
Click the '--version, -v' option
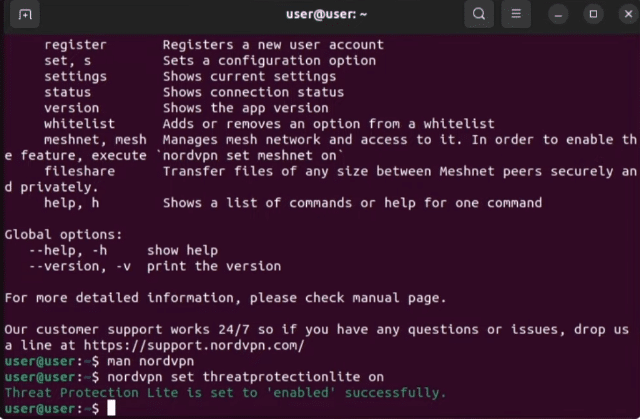click(80, 266)
